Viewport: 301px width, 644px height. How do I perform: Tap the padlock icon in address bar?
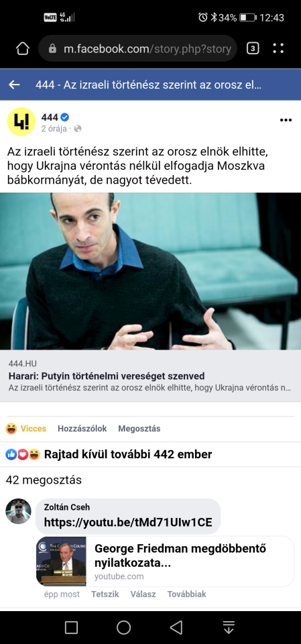point(52,49)
